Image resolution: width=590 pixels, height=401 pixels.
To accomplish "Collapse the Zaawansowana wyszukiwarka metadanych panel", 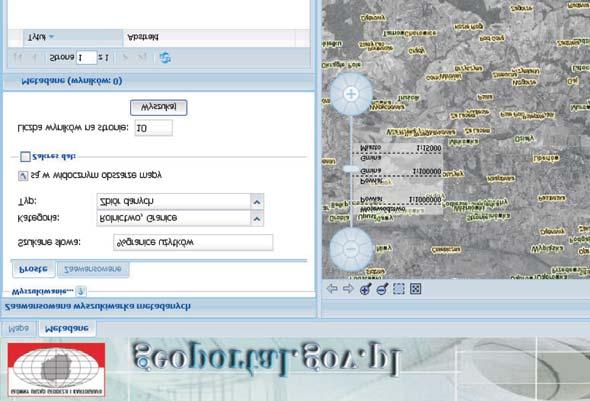I will 158,307.
